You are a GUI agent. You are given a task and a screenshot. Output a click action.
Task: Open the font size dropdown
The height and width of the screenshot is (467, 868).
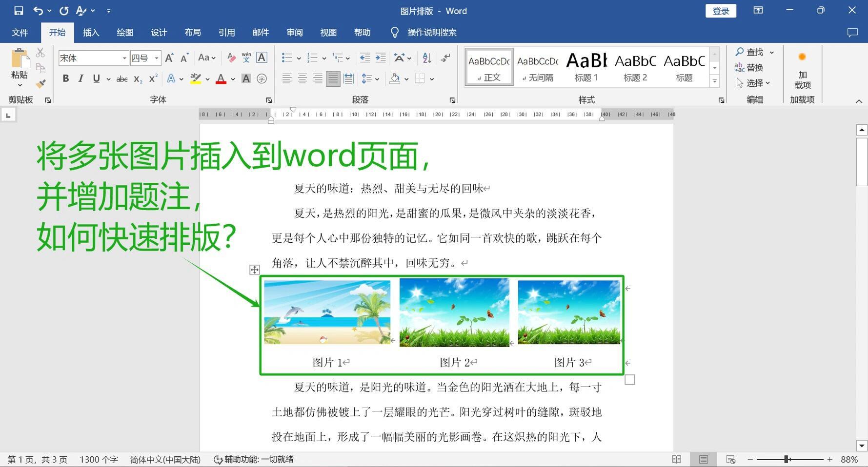(157, 58)
